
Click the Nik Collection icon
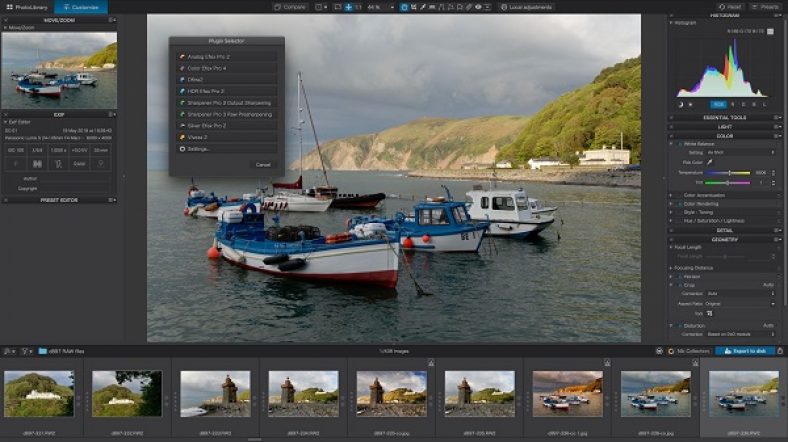[x=672, y=351]
